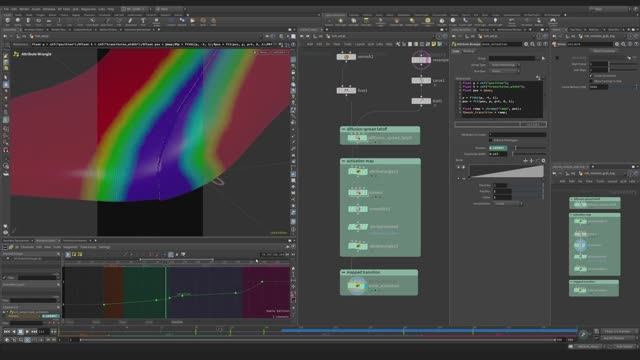Switch to the Geometry Spreadsheet pane tab

click(17, 240)
